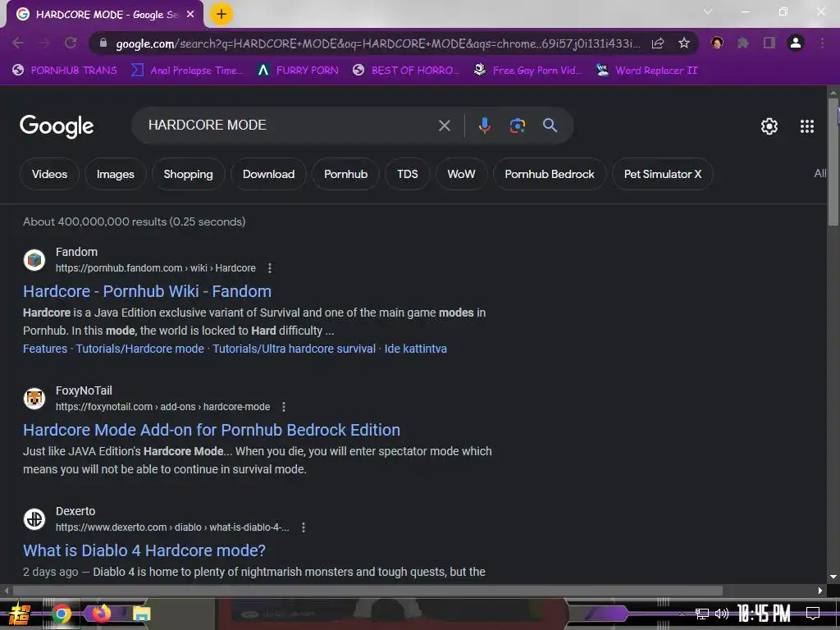Open the Ide kattintva sitelink
The height and width of the screenshot is (630, 840).
click(x=416, y=349)
